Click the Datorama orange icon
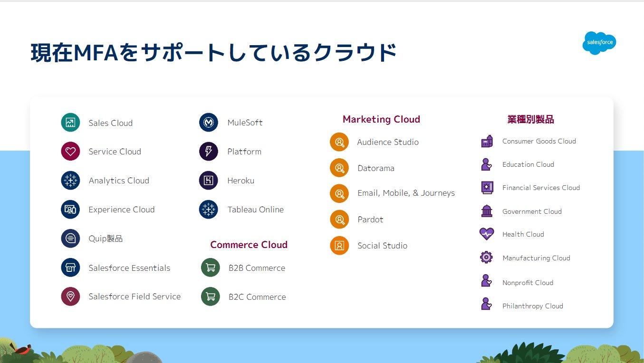This screenshot has height=363, width=644. 339,168
